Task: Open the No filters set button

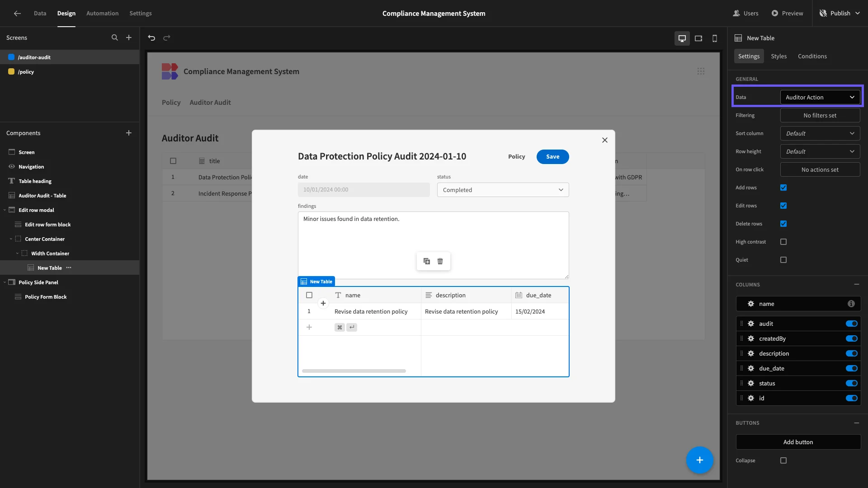Action: (x=820, y=115)
